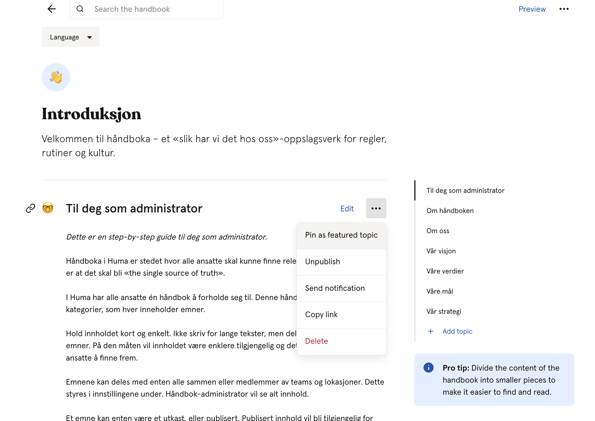Go back using the left arrow icon
595x421 pixels.
tap(52, 9)
